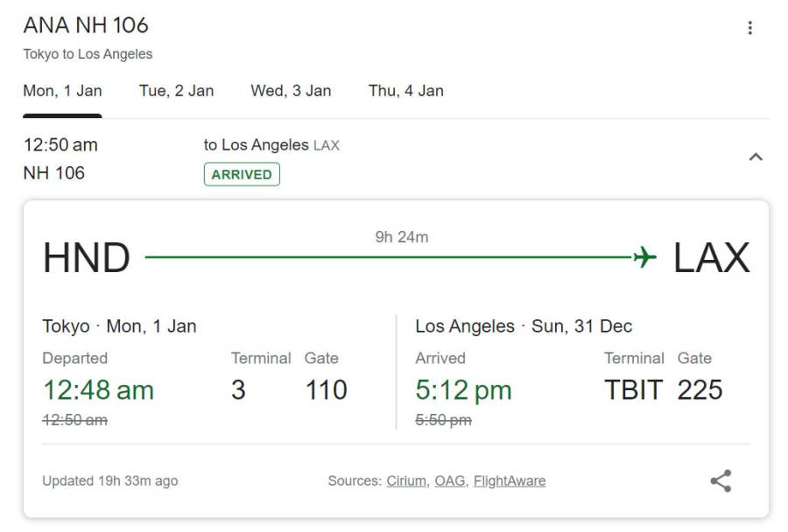Click the LAX airport code in card

coord(711,258)
